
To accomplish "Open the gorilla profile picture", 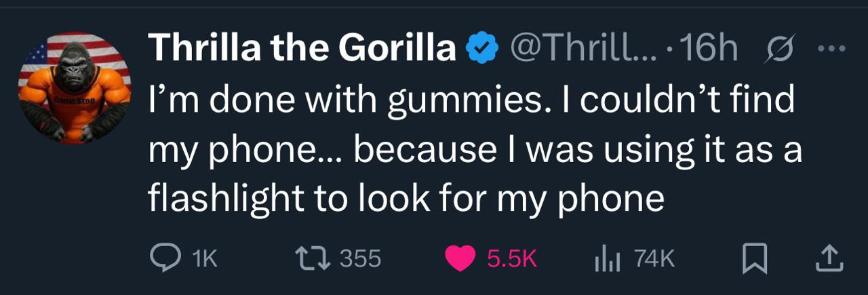I will click(x=75, y=88).
